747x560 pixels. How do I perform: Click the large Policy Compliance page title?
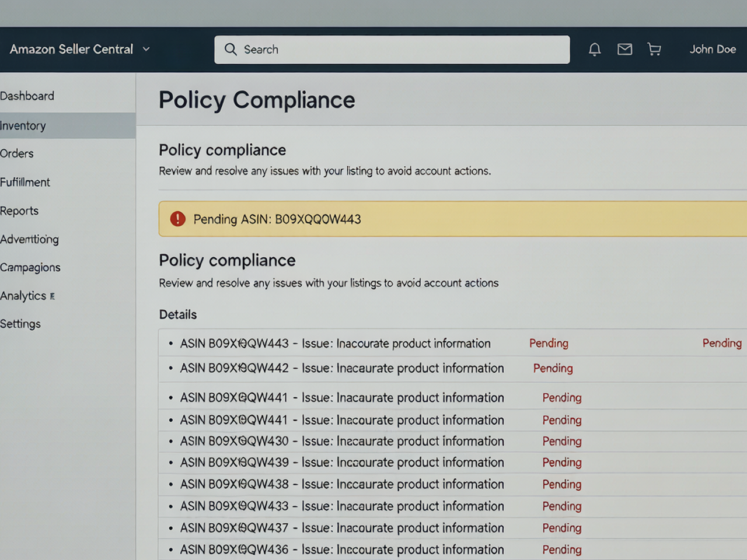tap(257, 100)
